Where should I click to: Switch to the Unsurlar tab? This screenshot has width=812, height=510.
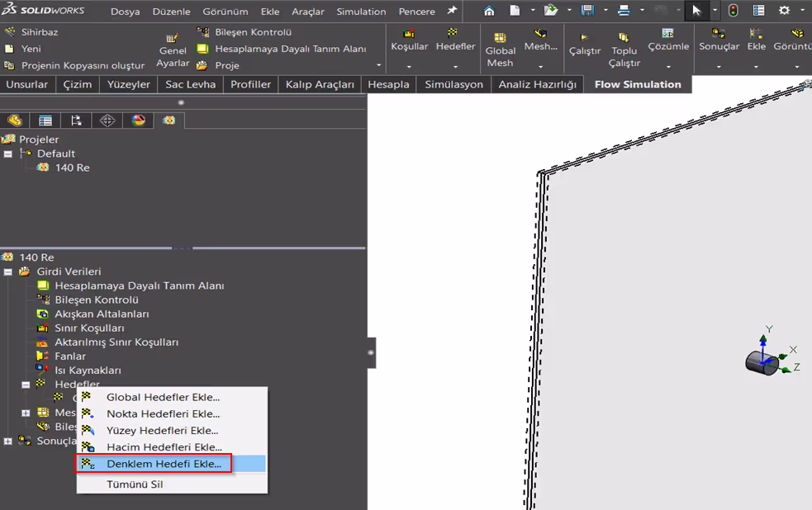tap(27, 84)
